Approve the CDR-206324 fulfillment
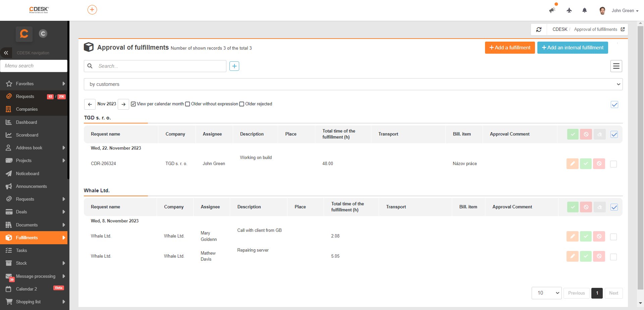644x310 pixels. tap(586, 164)
